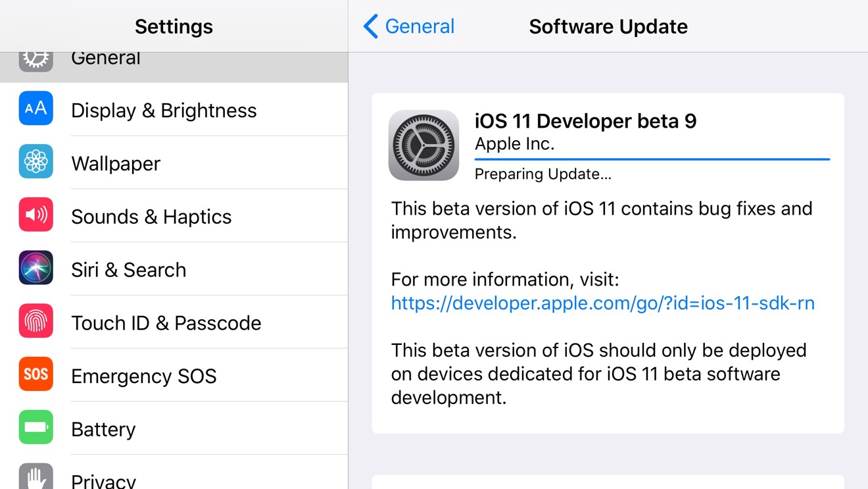
Task: Open Touch ID & Passcode settings
Action: [x=174, y=322]
